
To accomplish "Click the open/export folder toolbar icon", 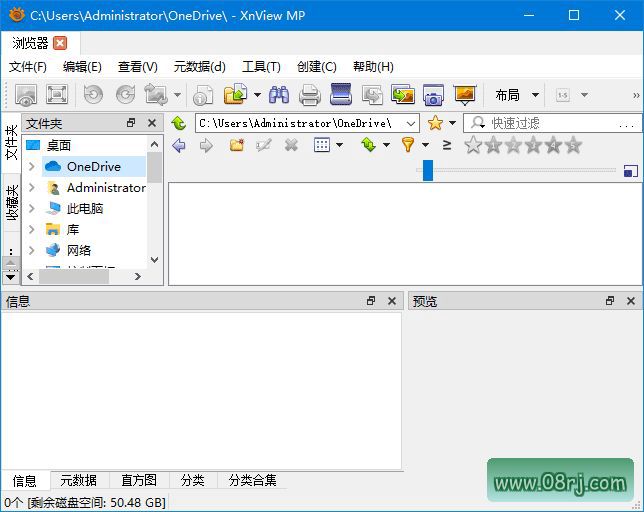I will (236, 94).
